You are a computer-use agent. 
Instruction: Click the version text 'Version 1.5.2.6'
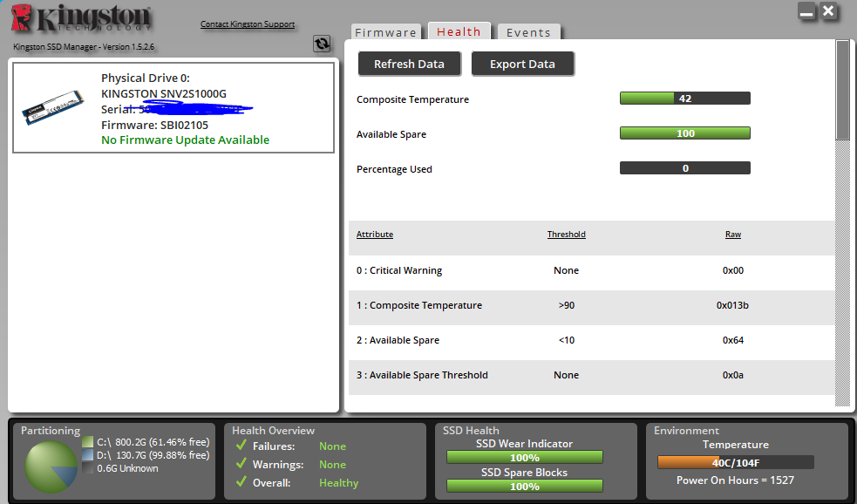click(128, 47)
